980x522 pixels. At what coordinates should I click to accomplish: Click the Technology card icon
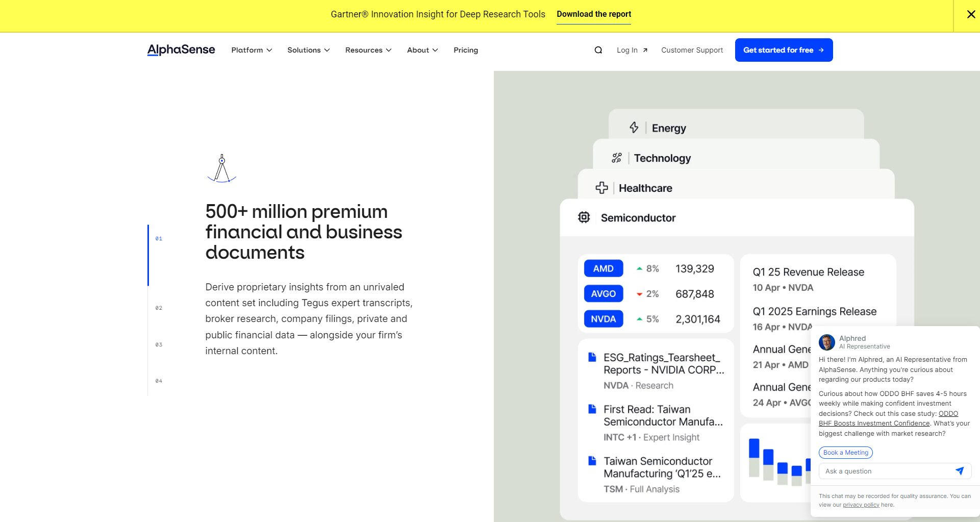616,158
